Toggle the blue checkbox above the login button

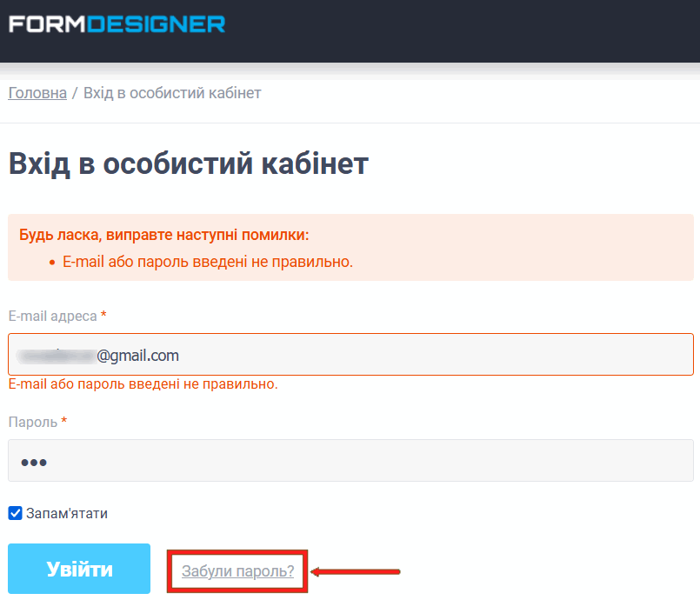coord(15,513)
